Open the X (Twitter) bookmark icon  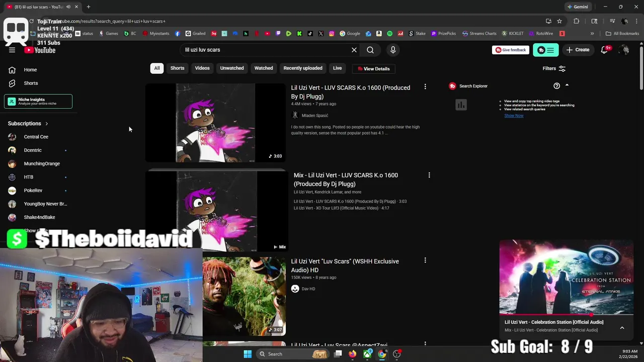[321, 34]
